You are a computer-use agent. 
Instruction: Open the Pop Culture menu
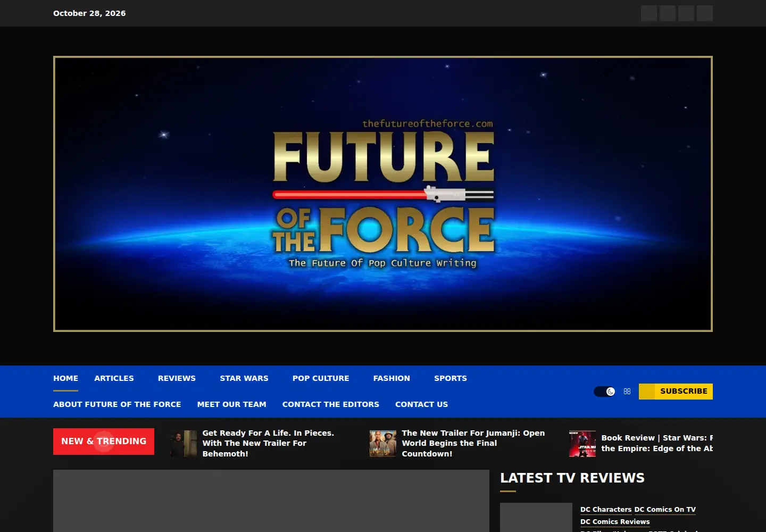point(321,378)
